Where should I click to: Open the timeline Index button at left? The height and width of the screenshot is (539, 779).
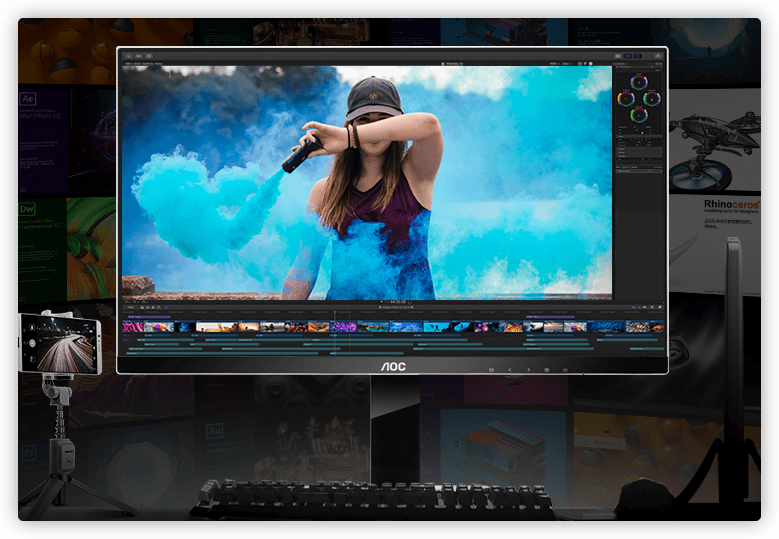click(x=130, y=308)
